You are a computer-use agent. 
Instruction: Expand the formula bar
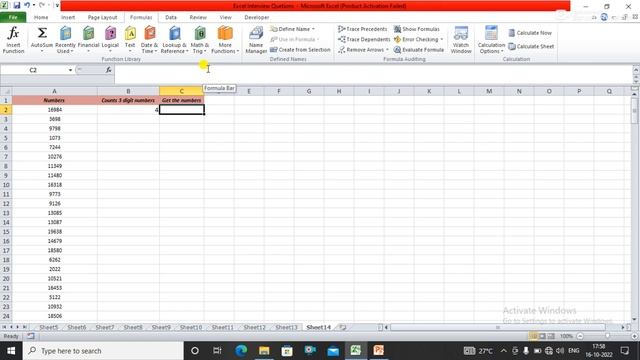pos(636,70)
